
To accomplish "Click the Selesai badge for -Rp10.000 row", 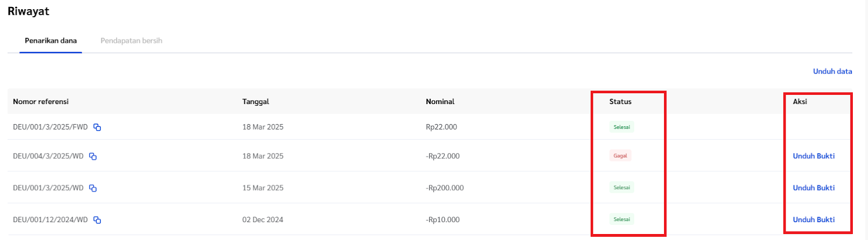I will pyautogui.click(x=622, y=220).
